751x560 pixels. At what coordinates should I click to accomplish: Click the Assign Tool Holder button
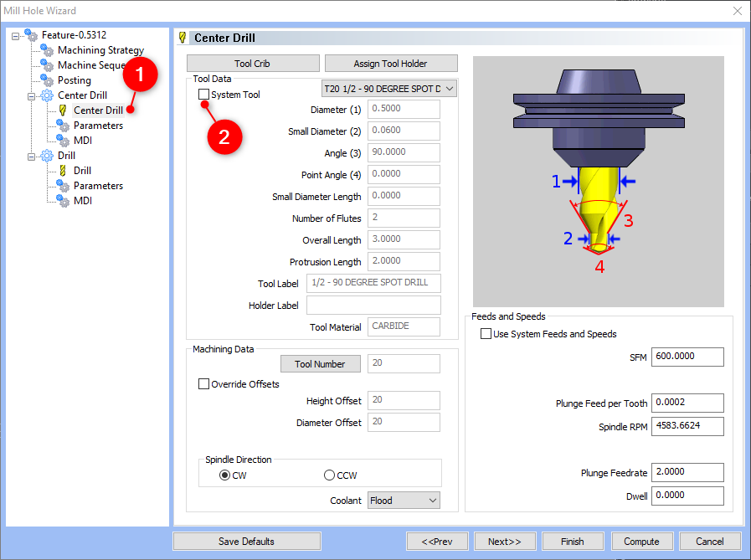coord(391,64)
